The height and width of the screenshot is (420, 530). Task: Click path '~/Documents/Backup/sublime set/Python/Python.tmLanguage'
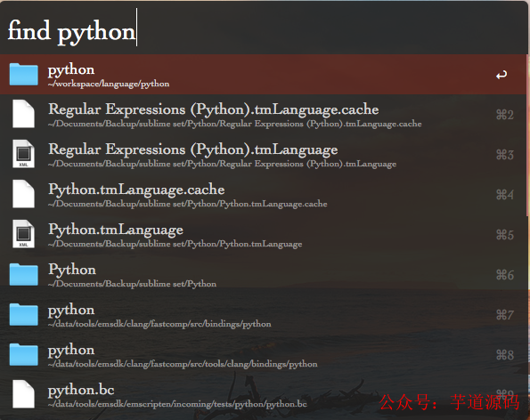click(x=175, y=244)
